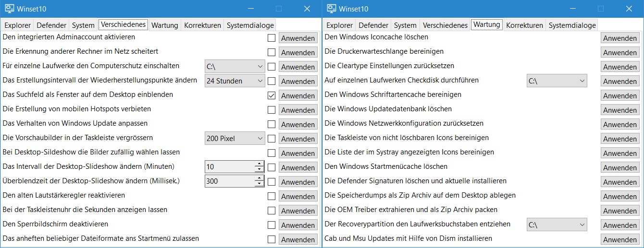Check the Sekunden anzeigen Taskleistenuhr checkbox
This screenshot has width=644, height=248.
[272, 211]
